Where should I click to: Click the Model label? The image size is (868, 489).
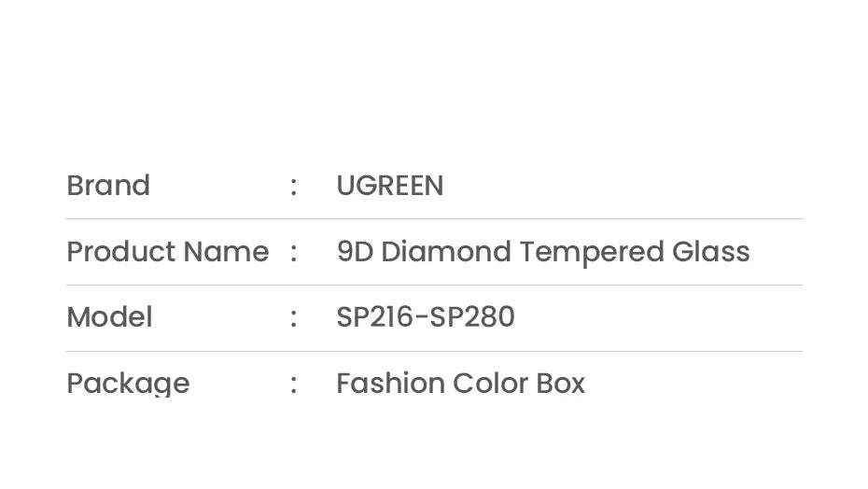click(x=109, y=317)
